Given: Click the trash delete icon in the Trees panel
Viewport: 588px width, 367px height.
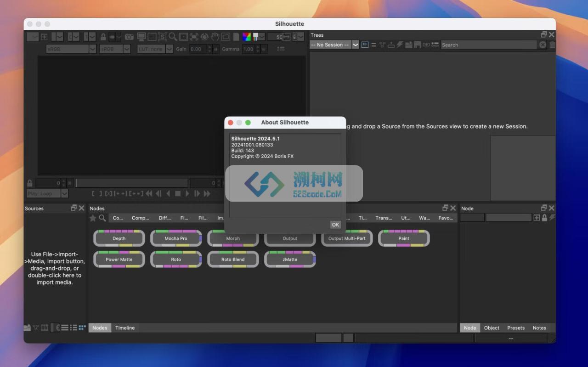Looking at the screenshot, I should (552, 45).
